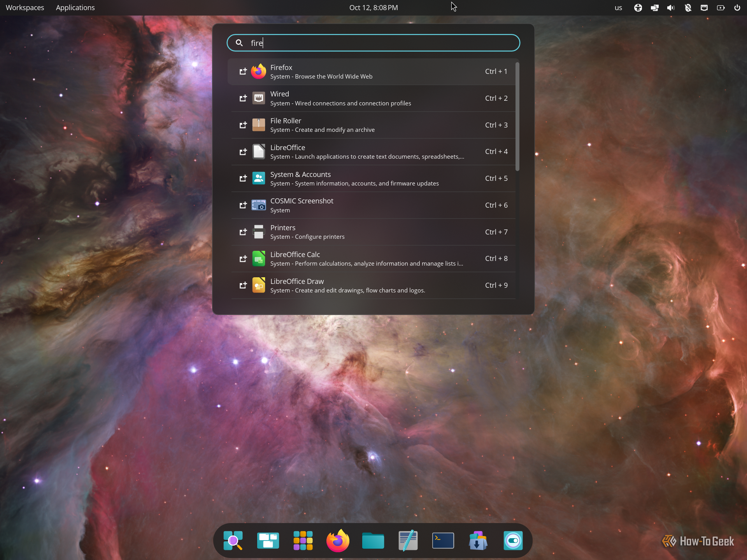Click the launch arrow beside LibreOffice Calc
This screenshot has height=560, width=747.
pyautogui.click(x=243, y=259)
